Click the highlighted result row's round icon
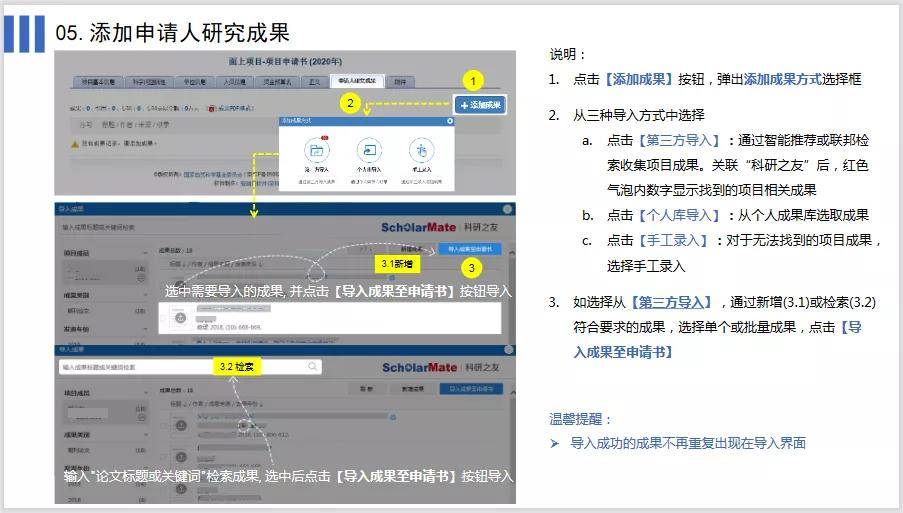This screenshot has width=903, height=513. tap(180, 317)
